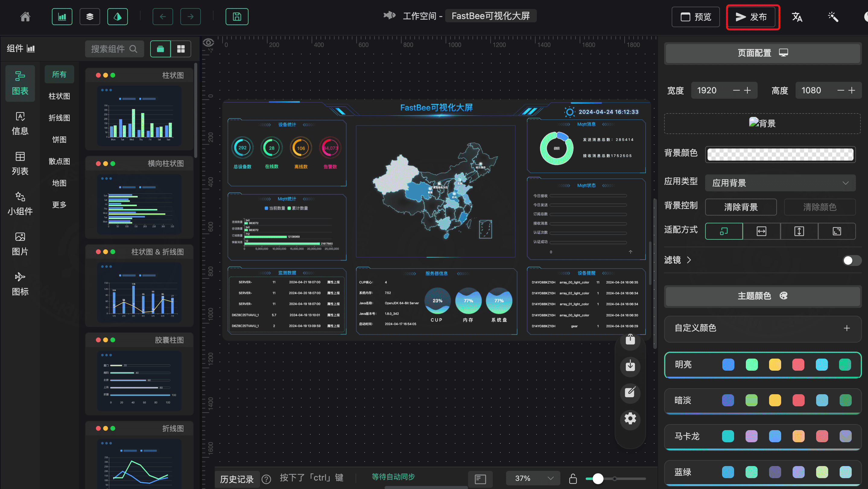Toggle the details panel droplet icon
The width and height of the screenshot is (868, 489).
click(117, 17)
